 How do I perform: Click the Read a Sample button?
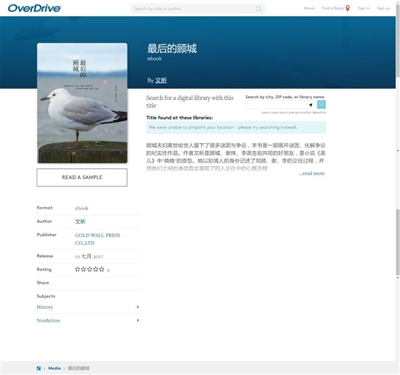[82, 177]
